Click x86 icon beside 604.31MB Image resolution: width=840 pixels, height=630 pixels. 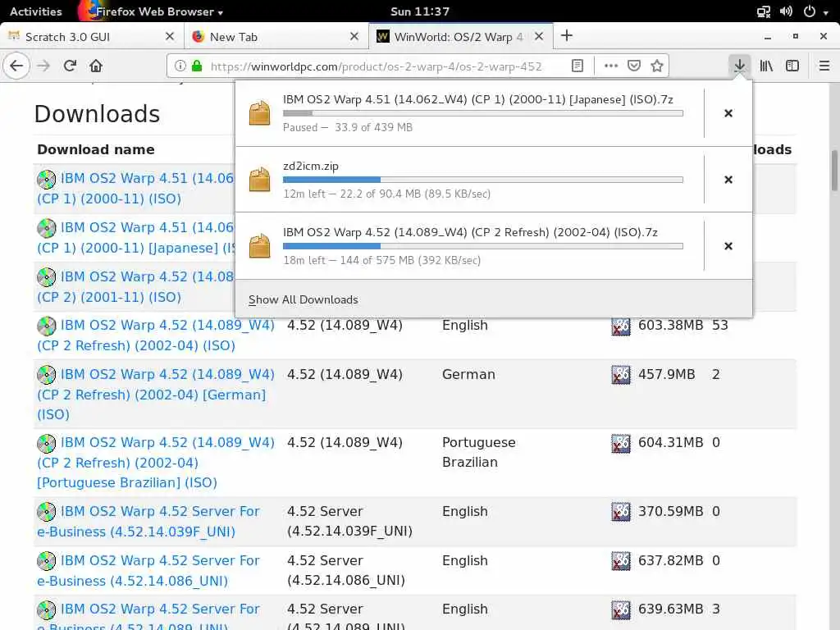(621, 443)
